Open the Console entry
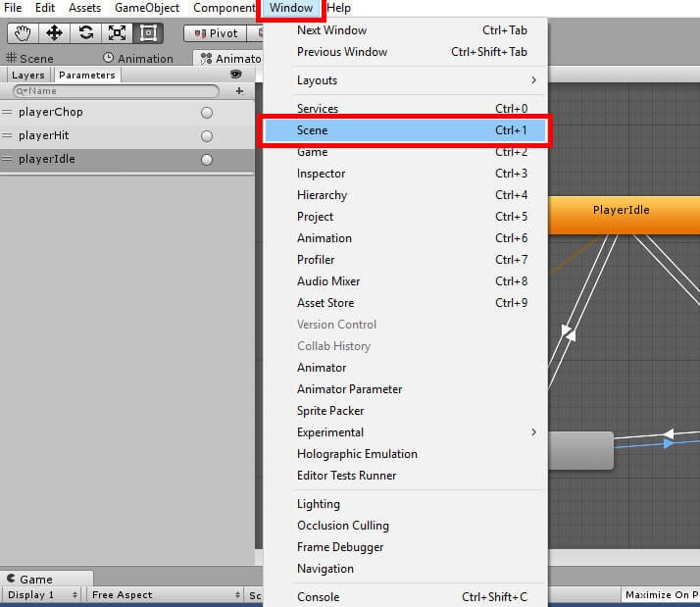The width and height of the screenshot is (700, 607). pos(405,597)
